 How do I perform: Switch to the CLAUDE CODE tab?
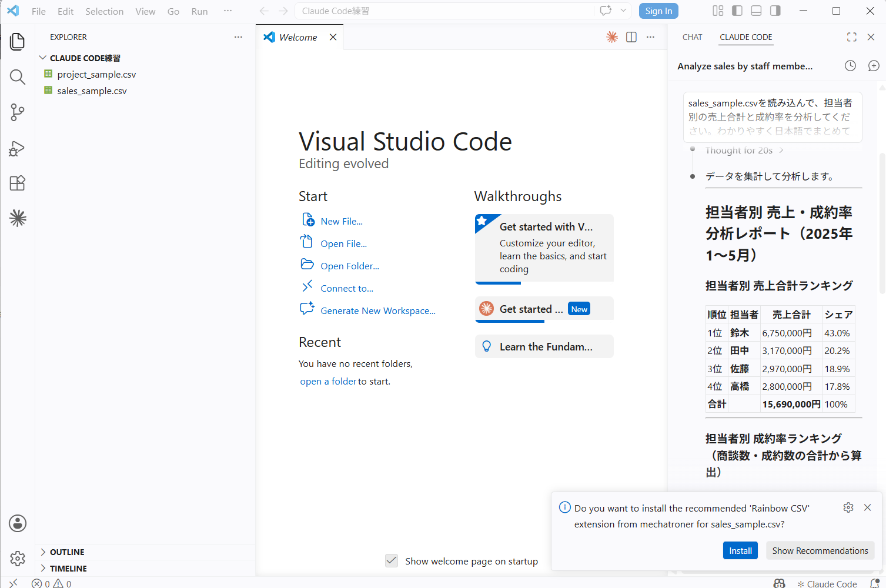tap(746, 37)
